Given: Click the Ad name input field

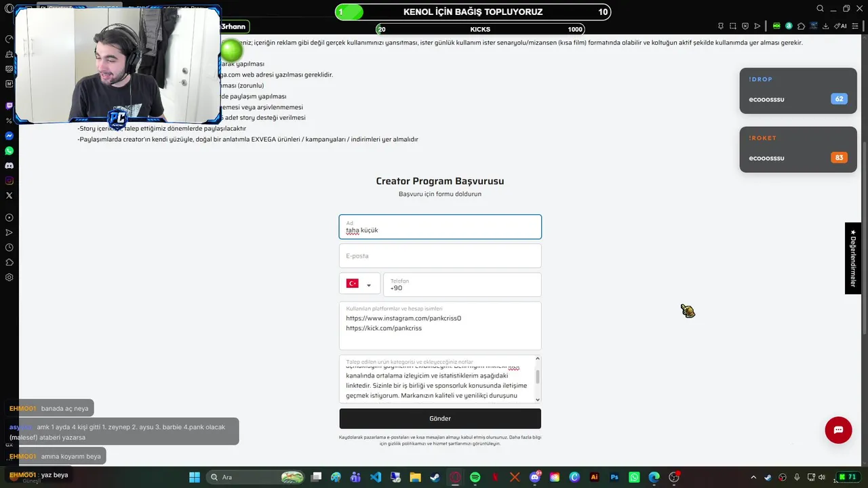Looking at the screenshot, I should click(x=440, y=227).
